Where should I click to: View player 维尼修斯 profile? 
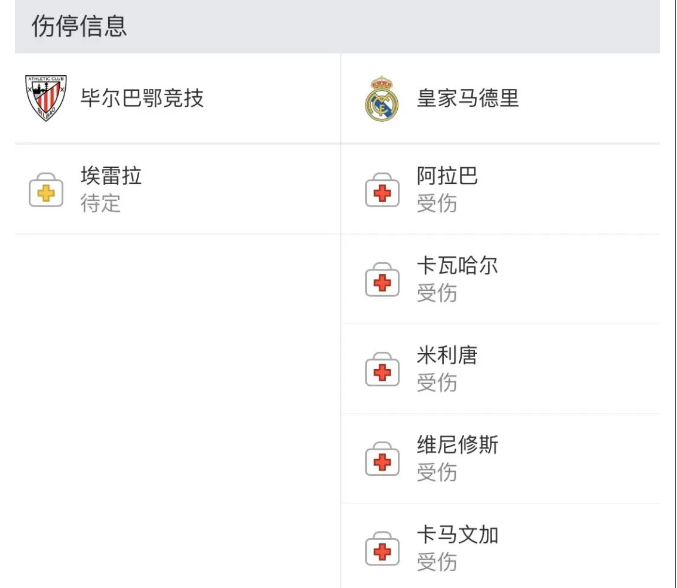pyautogui.click(x=457, y=446)
